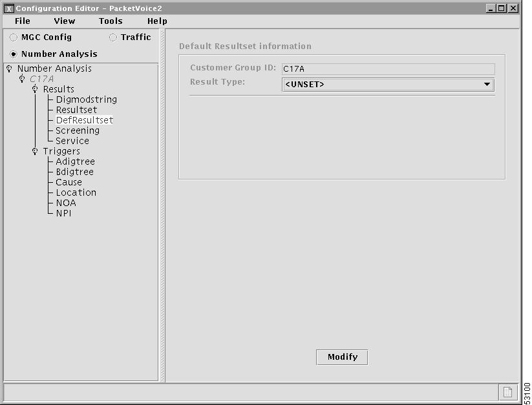532x405 pixels.
Task: Click the document icon in status bar
Action: point(507,393)
